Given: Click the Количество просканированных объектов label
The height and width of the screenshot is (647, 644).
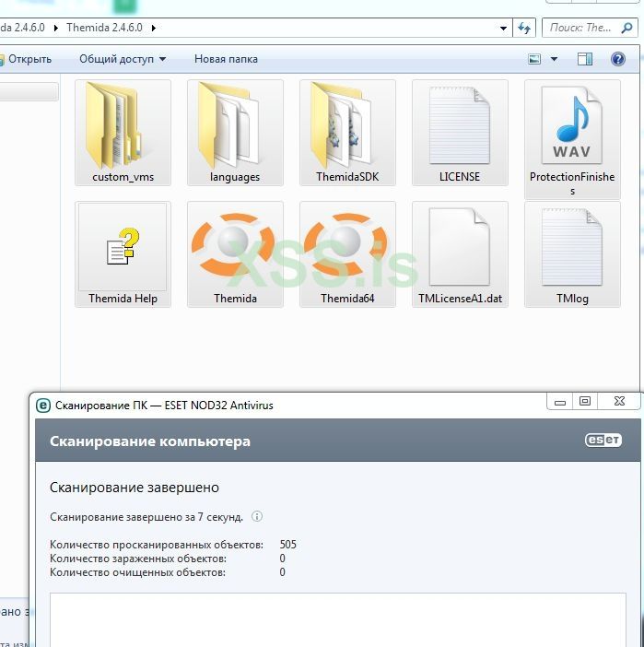Looking at the screenshot, I should coord(157,545).
